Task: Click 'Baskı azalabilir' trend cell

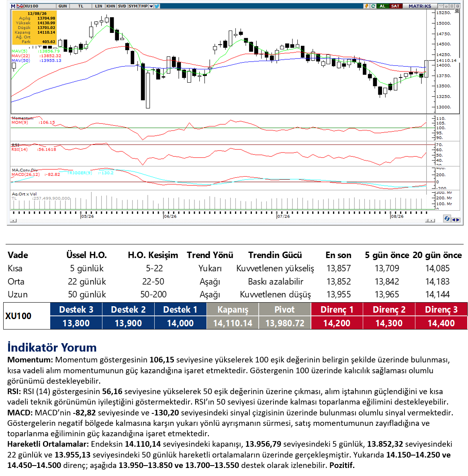Action: [x=276, y=281]
